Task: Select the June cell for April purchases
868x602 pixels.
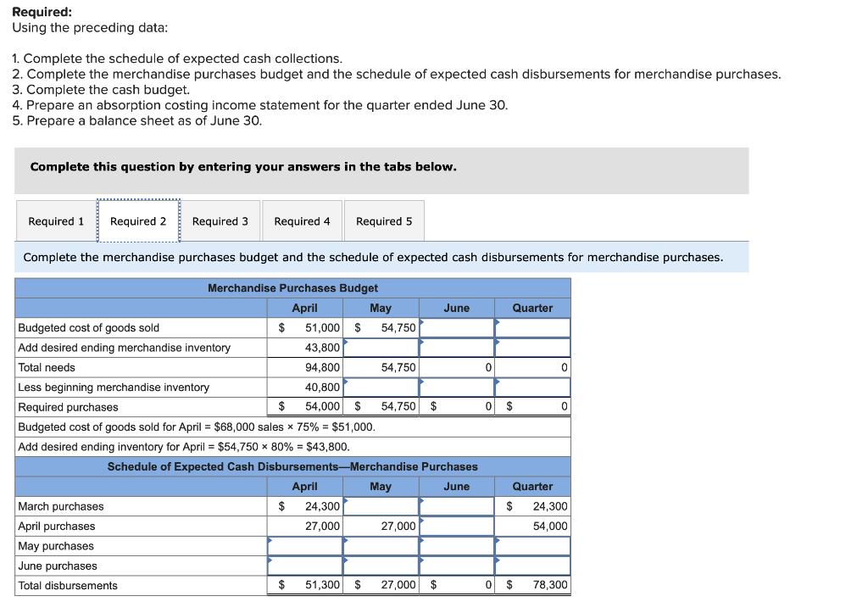Action: 456,526
